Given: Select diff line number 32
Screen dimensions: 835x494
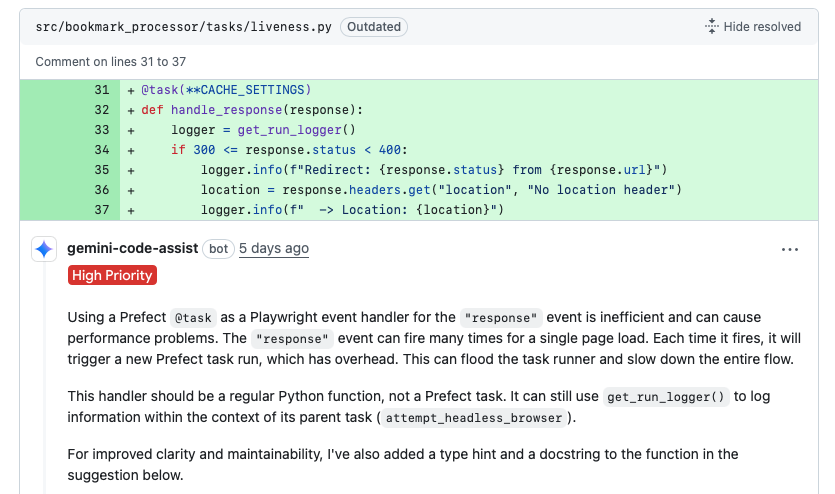Looking at the screenshot, I should click(x=102, y=110).
